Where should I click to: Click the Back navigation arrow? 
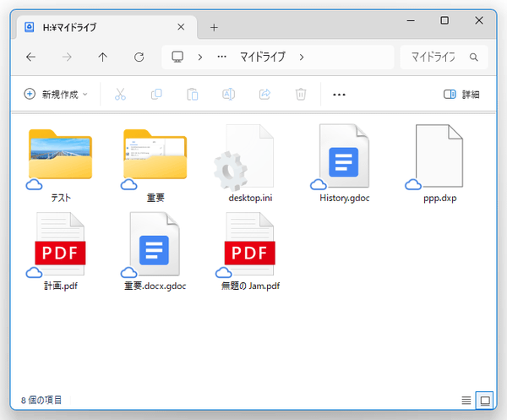tap(31, 57)
